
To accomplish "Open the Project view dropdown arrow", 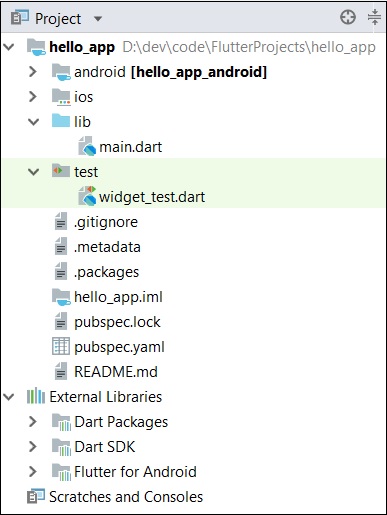I will tap(98, 19).
